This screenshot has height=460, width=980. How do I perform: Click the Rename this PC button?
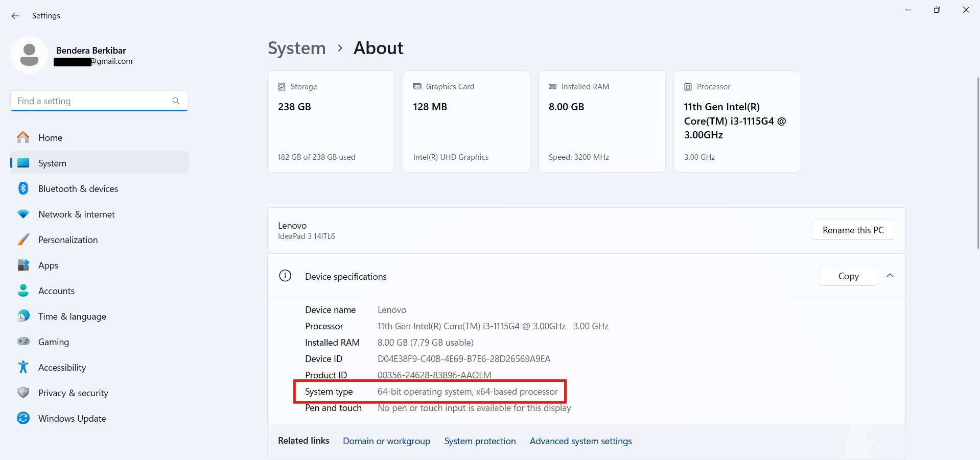853,230
